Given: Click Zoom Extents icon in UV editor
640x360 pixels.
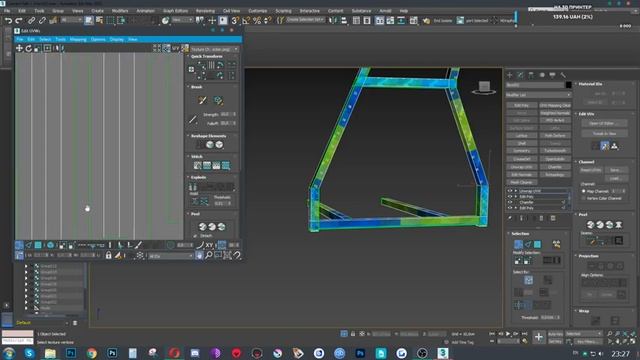Looking at the screenshot, I should click(227, 256).
